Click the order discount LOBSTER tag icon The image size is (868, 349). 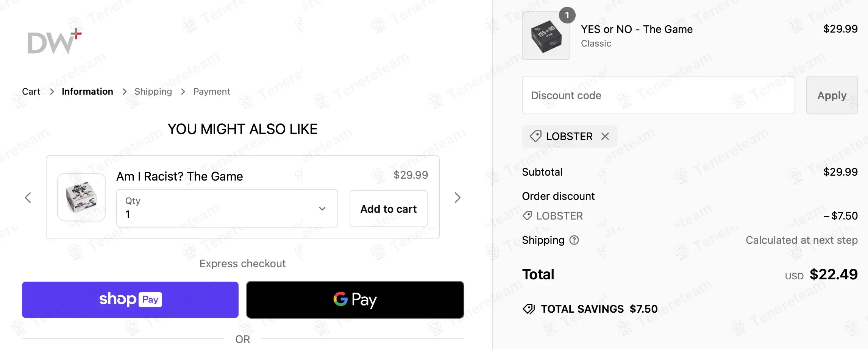click(x=527, y=216)
